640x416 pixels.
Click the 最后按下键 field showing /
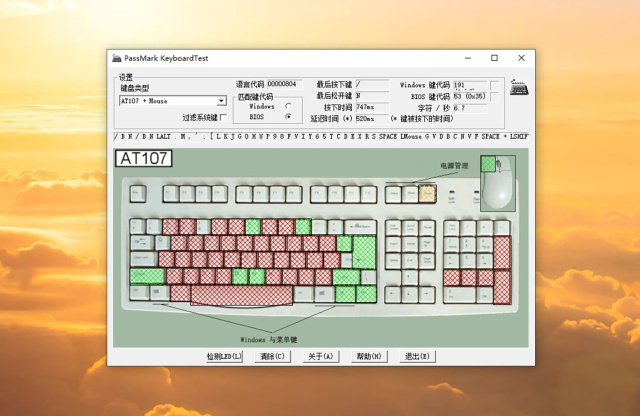coord(372,84)
